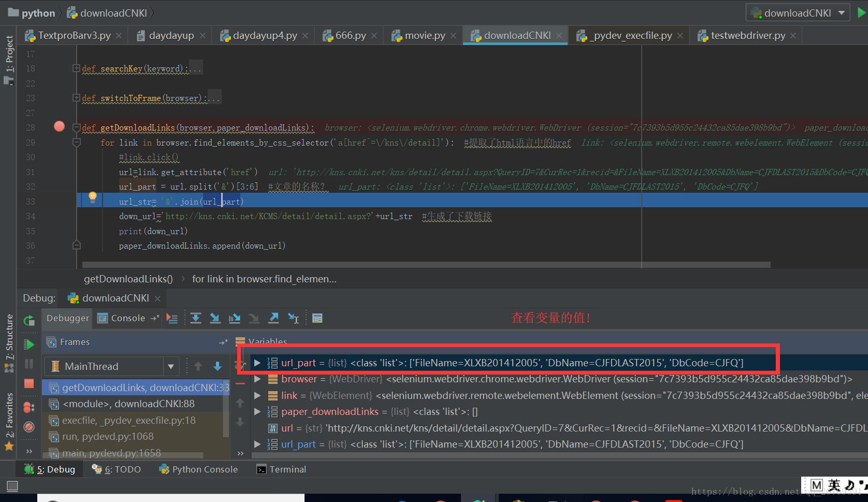Click the lightbulb intention icon on line 33
868x502 pixels.
click(x=93, y=196)
